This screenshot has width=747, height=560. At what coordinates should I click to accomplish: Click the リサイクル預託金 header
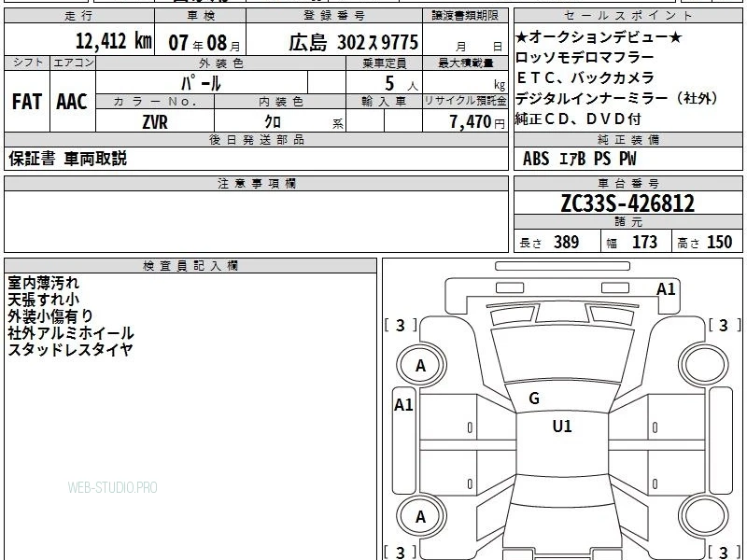(x=465, y=102)
